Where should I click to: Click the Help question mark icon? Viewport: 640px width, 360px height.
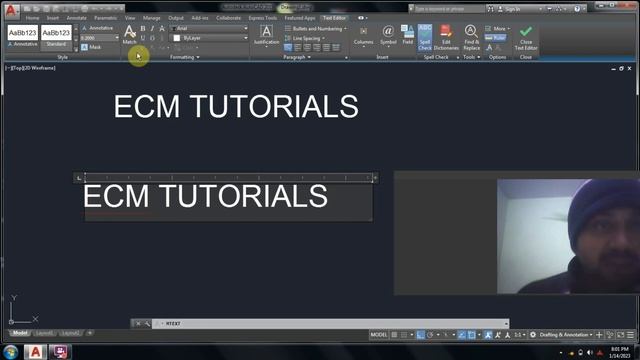577,9
